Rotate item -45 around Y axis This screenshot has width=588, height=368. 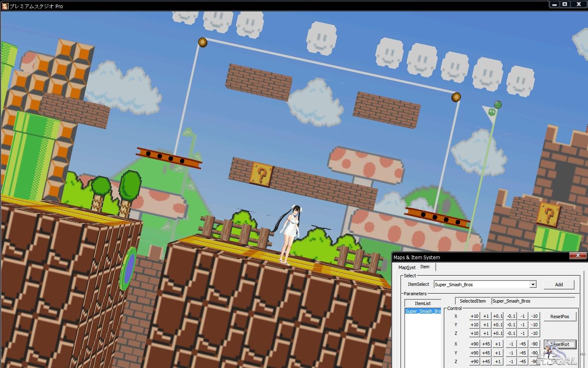523,353
